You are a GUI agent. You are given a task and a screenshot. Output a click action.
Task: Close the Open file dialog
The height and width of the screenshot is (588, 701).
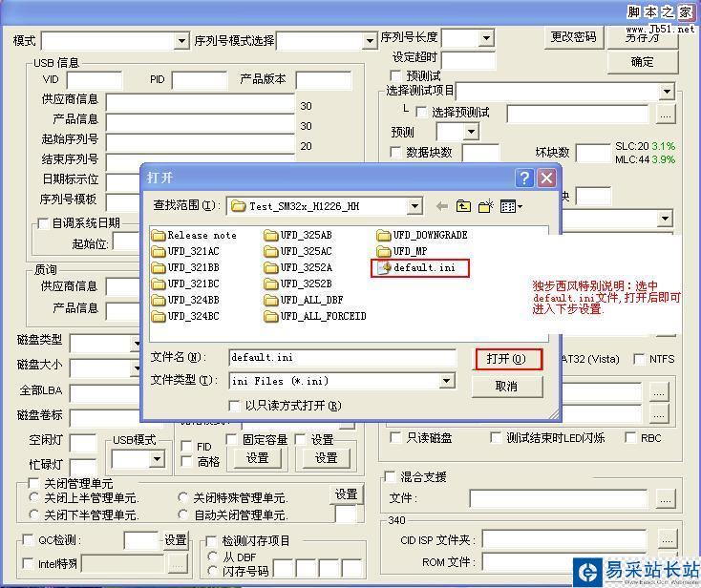click(x=546, y=178)
